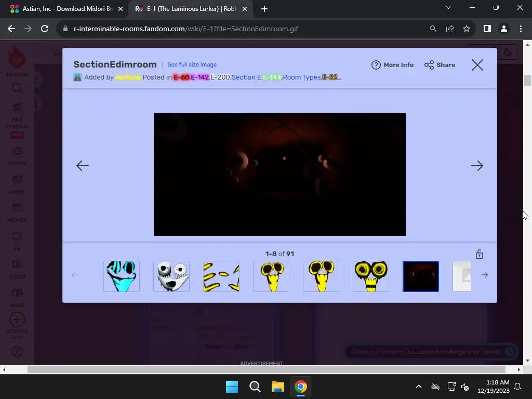Show the previous image with the left arrow

83,166
